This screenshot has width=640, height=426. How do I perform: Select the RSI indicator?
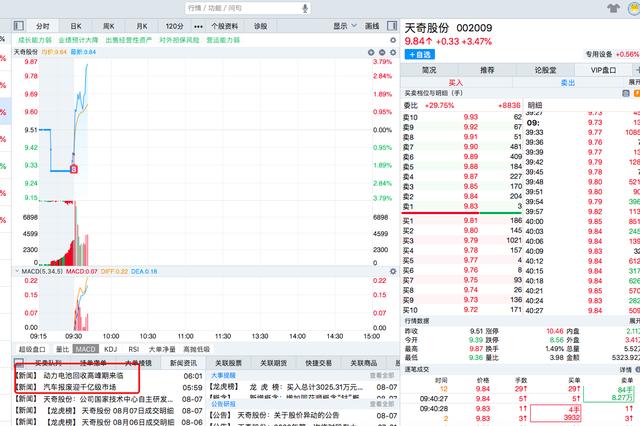point(133,349)
